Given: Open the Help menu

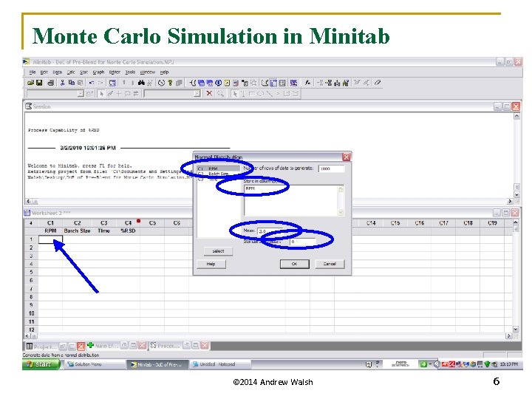Looking at the screenshot, I should click(164, 72).
